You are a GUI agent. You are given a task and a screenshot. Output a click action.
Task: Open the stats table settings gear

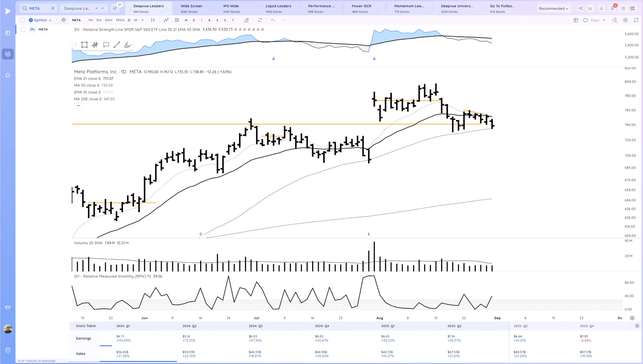click(x=637, y=326)
